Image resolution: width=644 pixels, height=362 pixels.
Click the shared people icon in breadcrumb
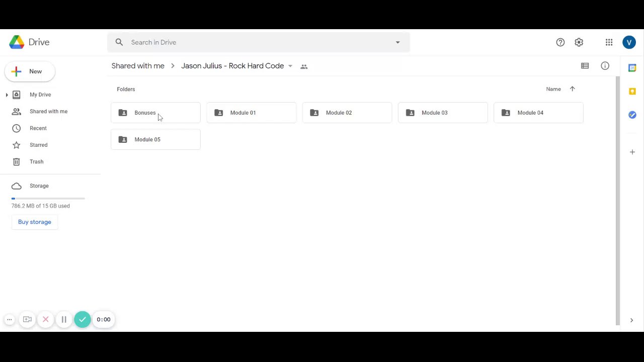tap(304, 66)
